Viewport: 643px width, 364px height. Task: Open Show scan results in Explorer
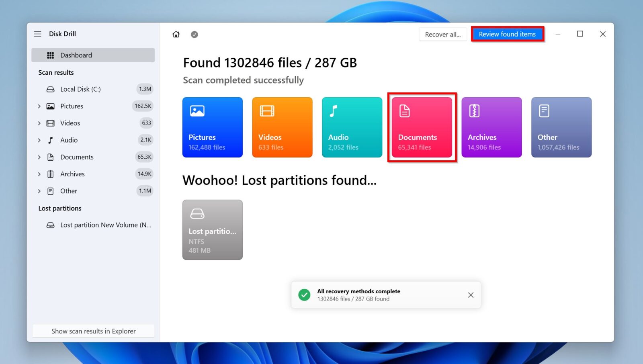(93, 331)
